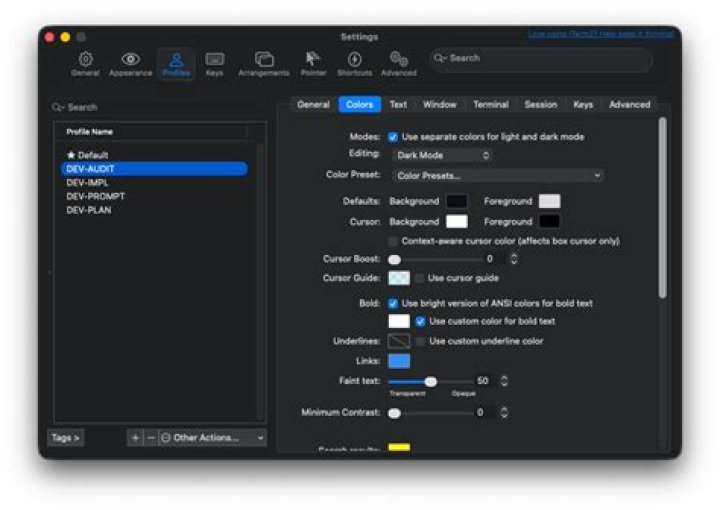Toggle separate colors for light and dark mode
The image size is (720, 510).
tap(393, 137)
